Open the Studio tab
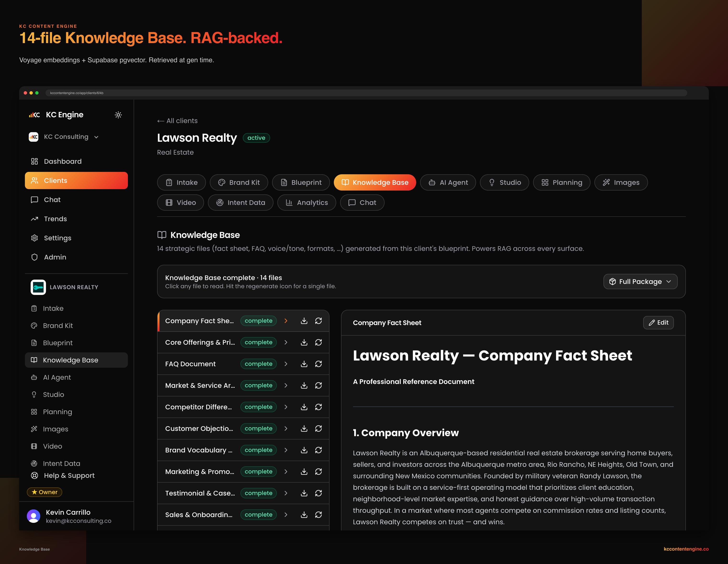Screen dimensions: 728x564 [x=504, y=183]
